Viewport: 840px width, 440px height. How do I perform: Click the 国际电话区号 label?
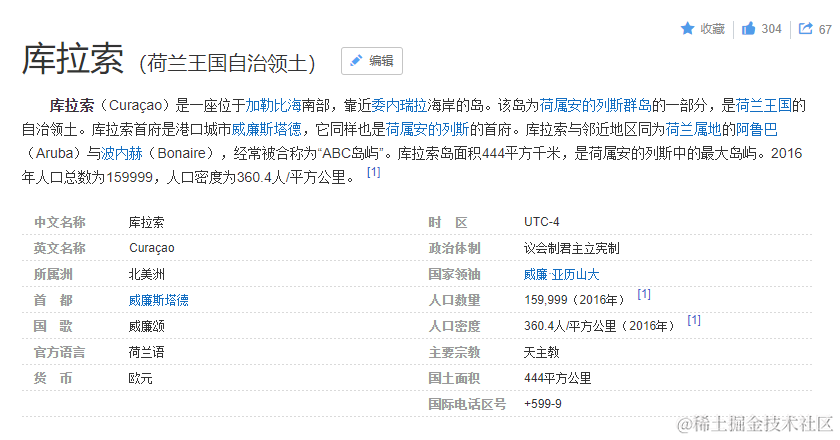tap(467, 404)
